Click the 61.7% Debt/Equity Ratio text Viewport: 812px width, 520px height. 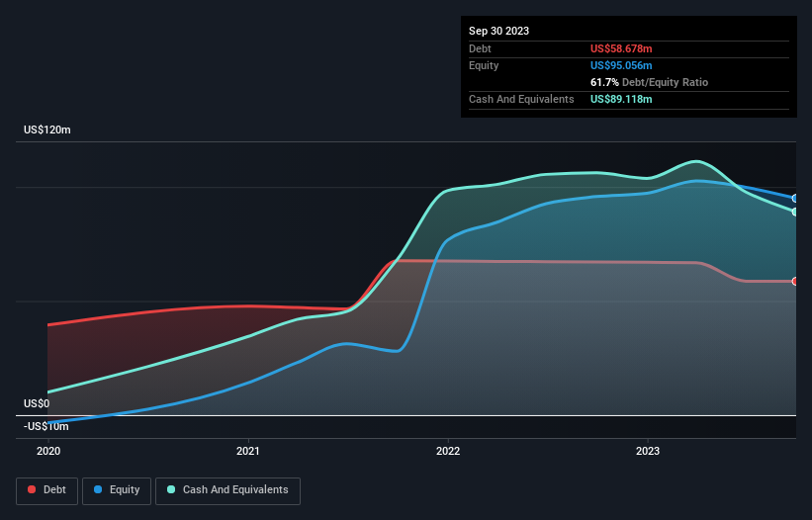(649, 82)
